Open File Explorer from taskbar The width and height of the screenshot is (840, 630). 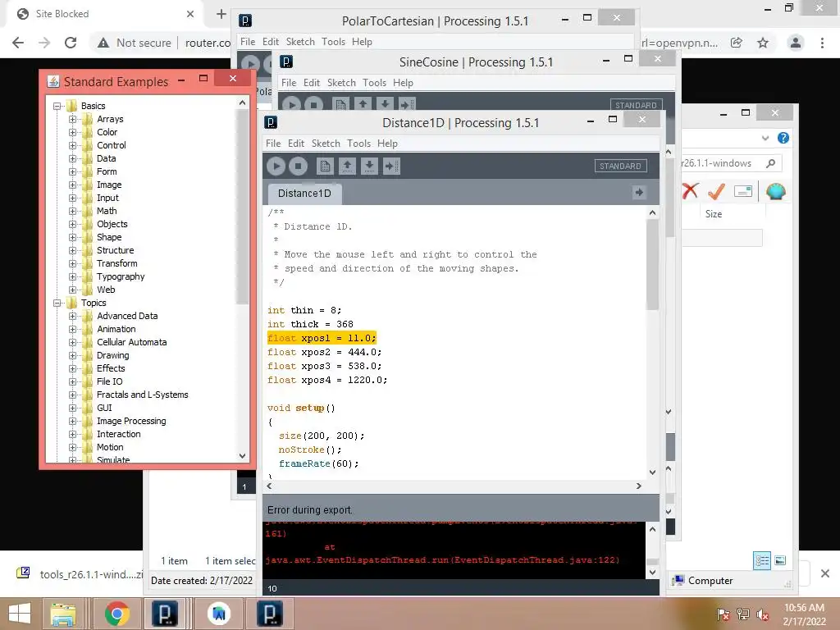pyautogui.click(x=63, y=614)
